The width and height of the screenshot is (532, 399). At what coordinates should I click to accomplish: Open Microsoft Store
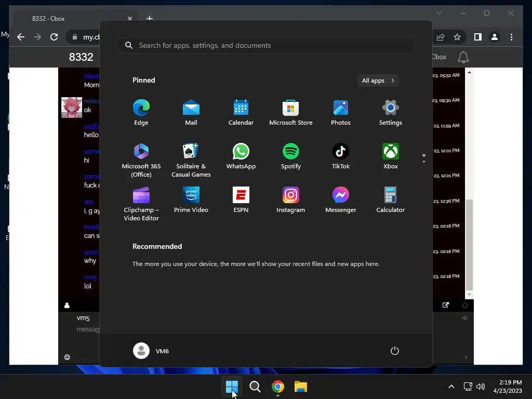[291, 113]
